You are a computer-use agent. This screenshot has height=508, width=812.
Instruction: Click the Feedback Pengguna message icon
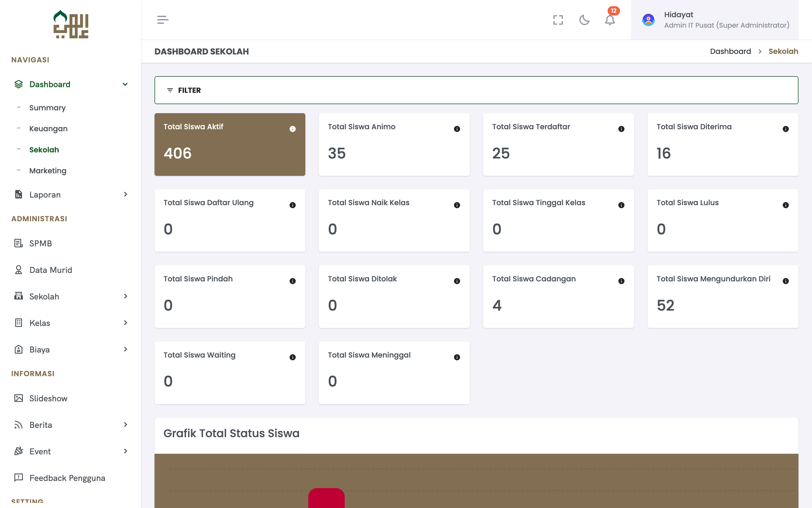18,478
